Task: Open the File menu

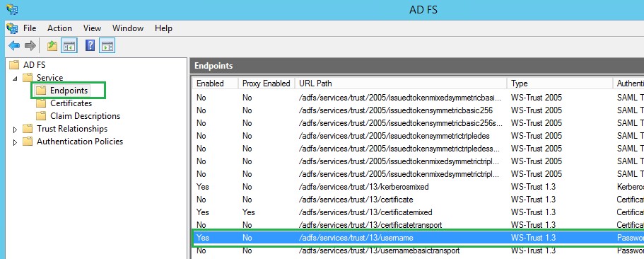Action: 30,28
